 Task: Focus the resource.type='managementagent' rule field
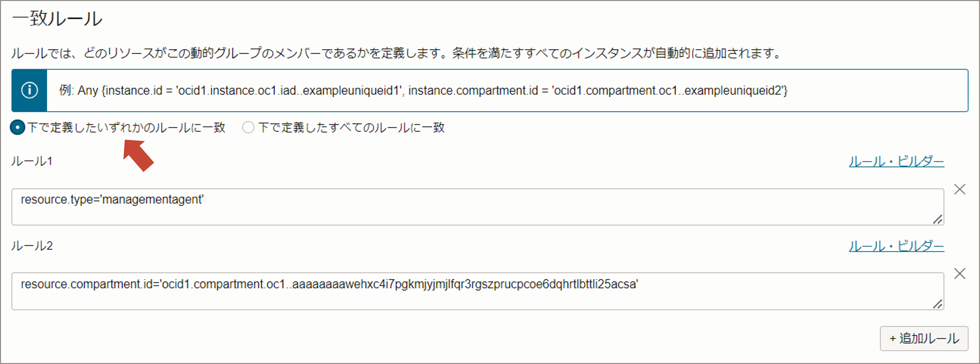477,207
